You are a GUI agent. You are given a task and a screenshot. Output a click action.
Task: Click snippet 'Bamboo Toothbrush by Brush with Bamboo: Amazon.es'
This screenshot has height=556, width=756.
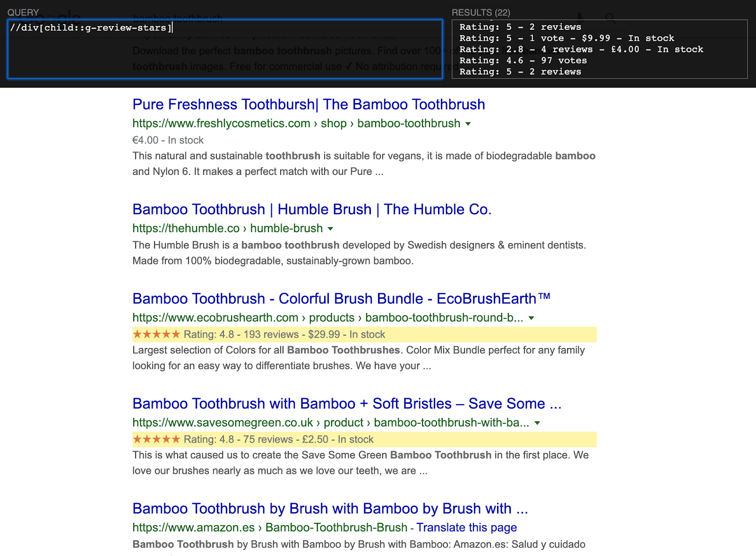click(x=359, y=544)
